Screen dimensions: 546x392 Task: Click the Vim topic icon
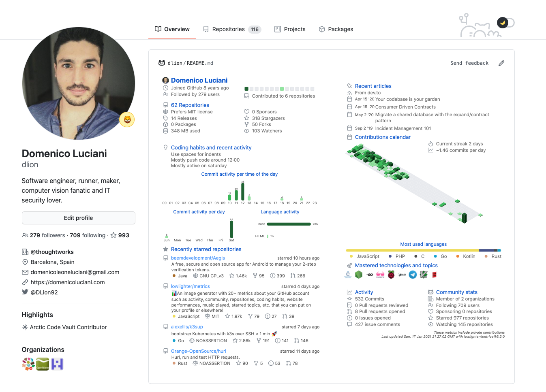424,275
